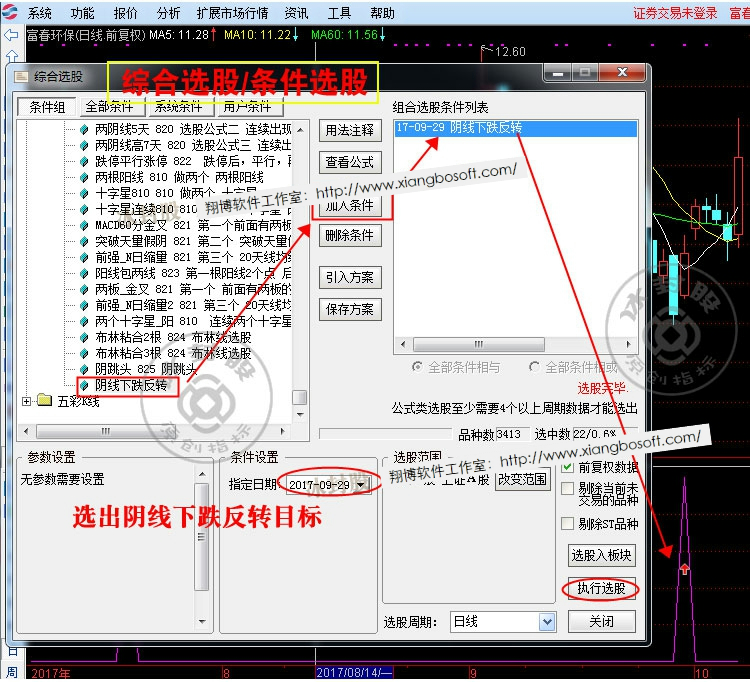Viewport: 750px width, 682px height.
Task: Select the 全部条件相或 radio button
Action: point(534,367)
